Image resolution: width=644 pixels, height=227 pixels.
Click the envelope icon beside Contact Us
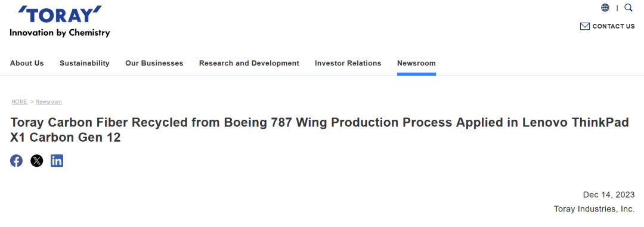pos(584,26)
